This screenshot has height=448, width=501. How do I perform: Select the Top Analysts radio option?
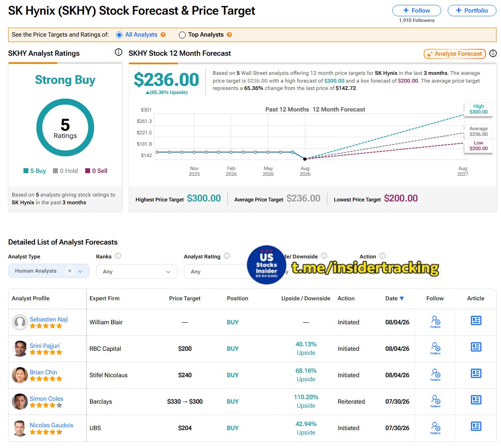coord(182,35)
